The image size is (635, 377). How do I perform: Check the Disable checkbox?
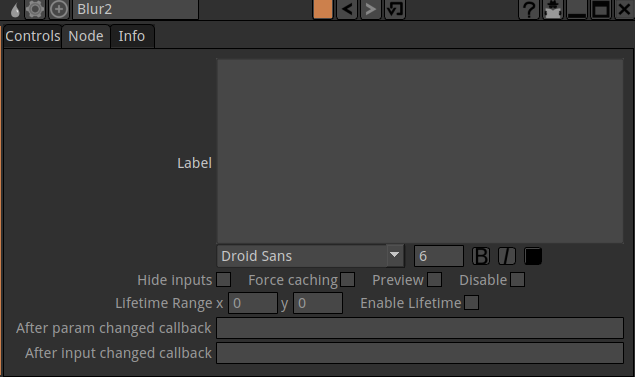point(518,280)
